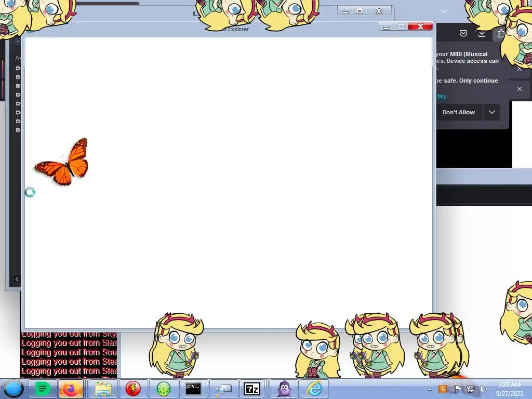The height and width of the screenshot is (399, 532).
Task: Expand the topmost plus node in left tree
Action: (x=18, y=68)
